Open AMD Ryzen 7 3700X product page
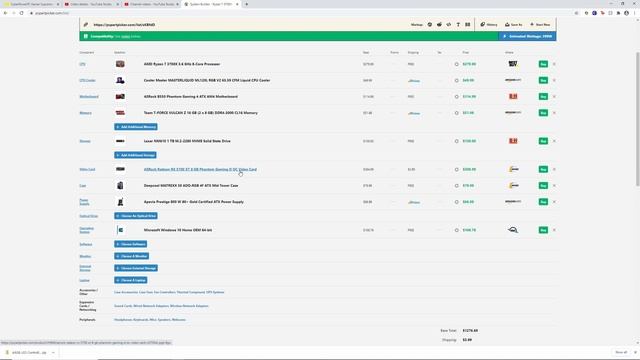 coord(182,64)
